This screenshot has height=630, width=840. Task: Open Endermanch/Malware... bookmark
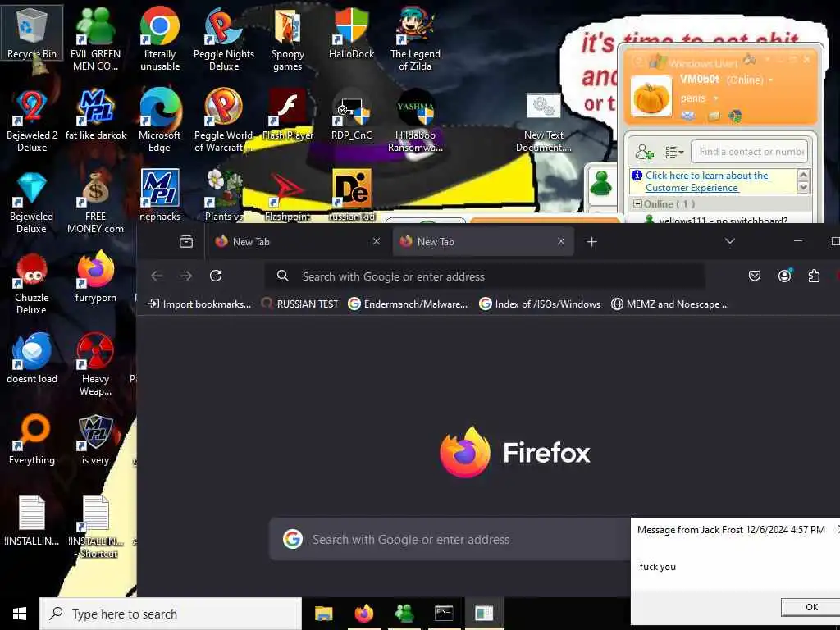(x=409, y=304)
